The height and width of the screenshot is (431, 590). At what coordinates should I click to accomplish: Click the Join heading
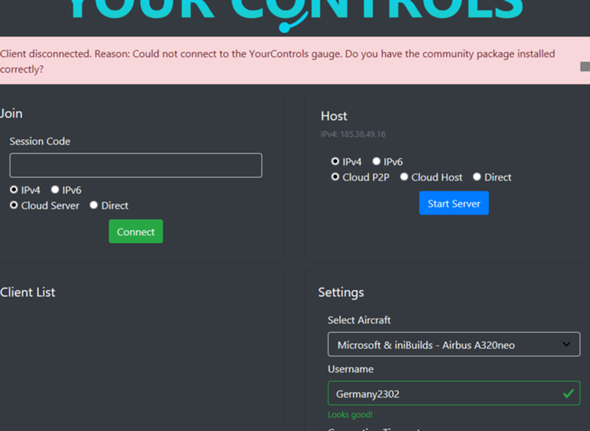[11, 114]
